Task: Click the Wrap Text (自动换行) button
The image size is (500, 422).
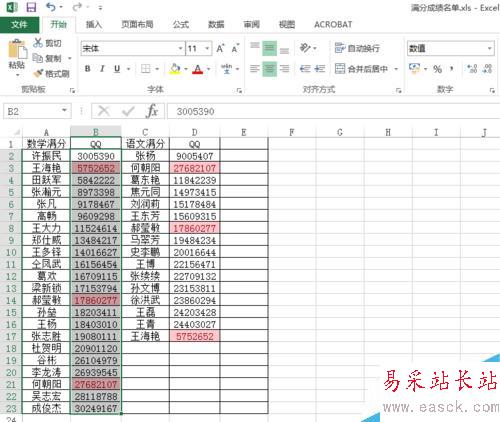Action: pos(357,48)
